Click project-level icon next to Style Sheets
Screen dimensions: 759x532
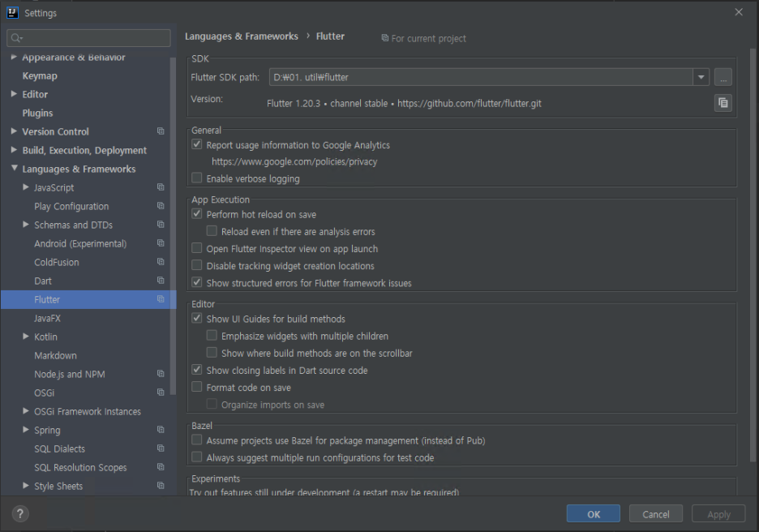161,486
